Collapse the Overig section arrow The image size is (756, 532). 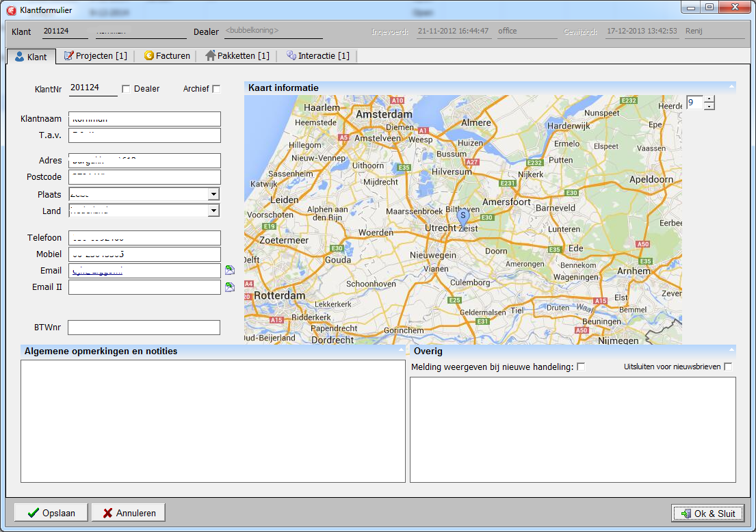pyautogui.click(x=731, y=351)
